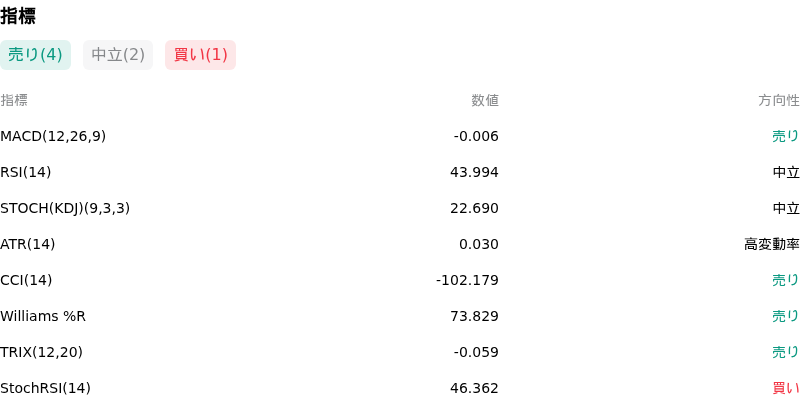Click the 数値 column header
This screenshot has width=800, height=398.
click(x=485, y=101)
